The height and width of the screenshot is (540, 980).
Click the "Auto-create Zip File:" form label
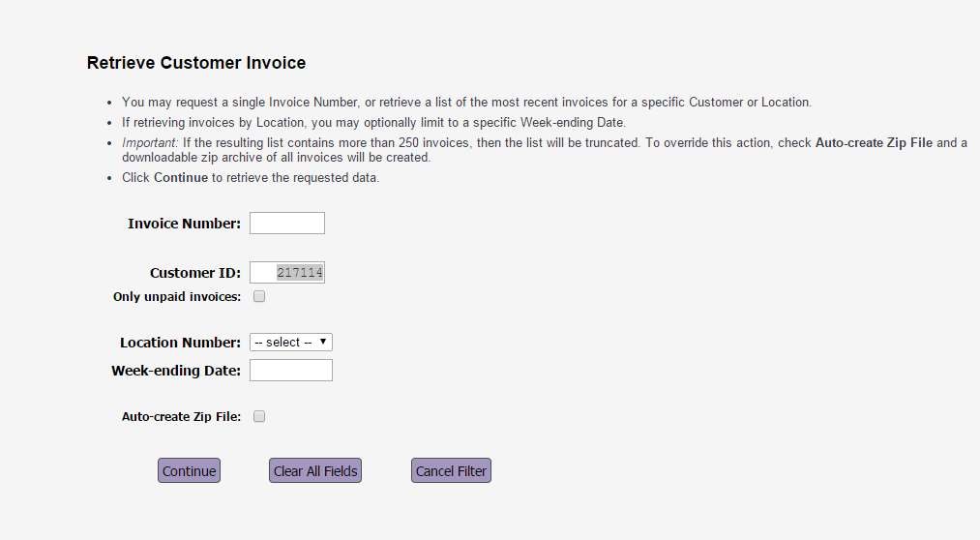[181, 417]
